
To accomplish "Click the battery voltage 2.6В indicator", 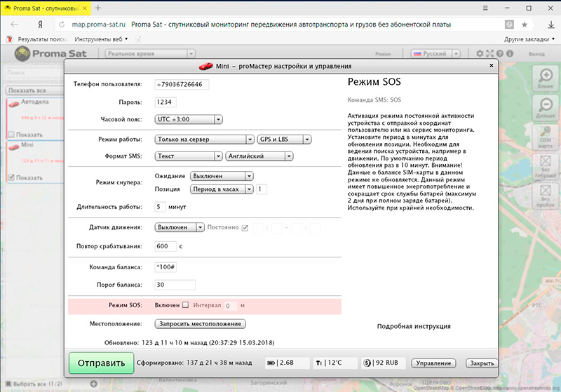I will (282, 363).
